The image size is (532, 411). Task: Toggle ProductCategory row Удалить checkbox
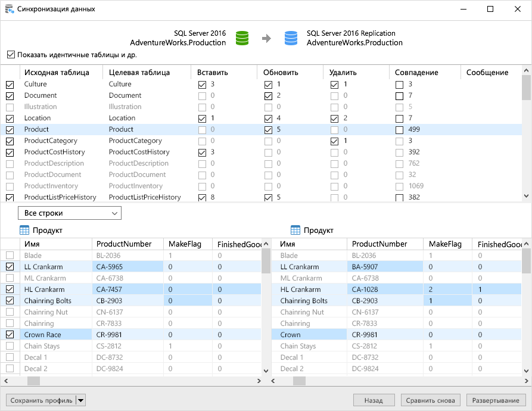[x=334, y=141]
